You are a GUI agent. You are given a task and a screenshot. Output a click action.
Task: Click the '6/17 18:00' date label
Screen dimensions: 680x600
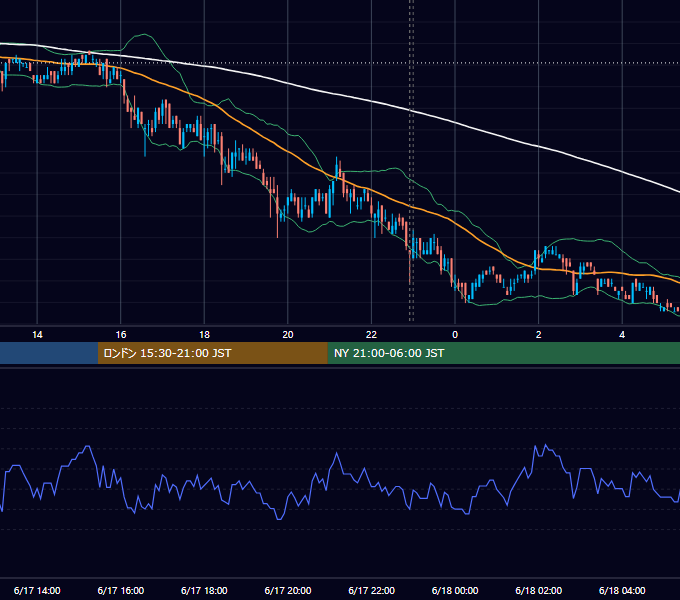pos(204,590)
